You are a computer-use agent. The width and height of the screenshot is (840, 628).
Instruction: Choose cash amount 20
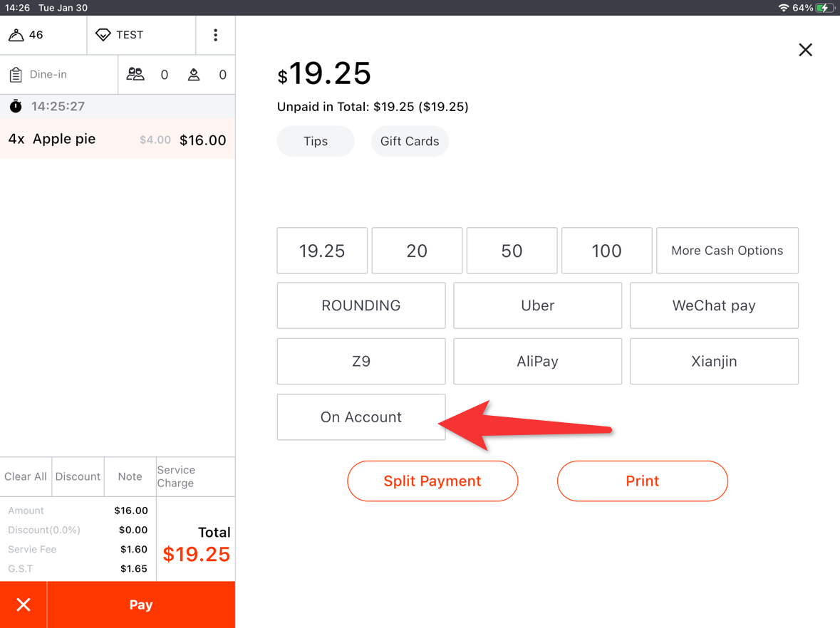tap(417, 251)
